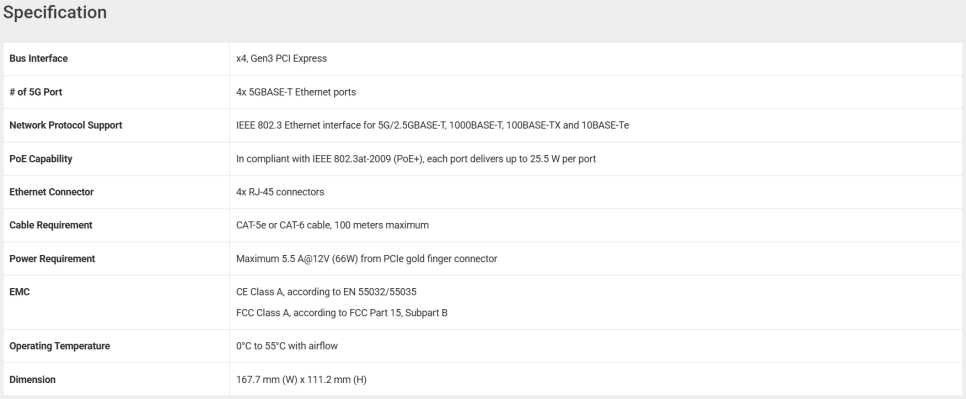
Task: Select the PoE Capability label
Action: pyautogui.click(x=41, y=158)
